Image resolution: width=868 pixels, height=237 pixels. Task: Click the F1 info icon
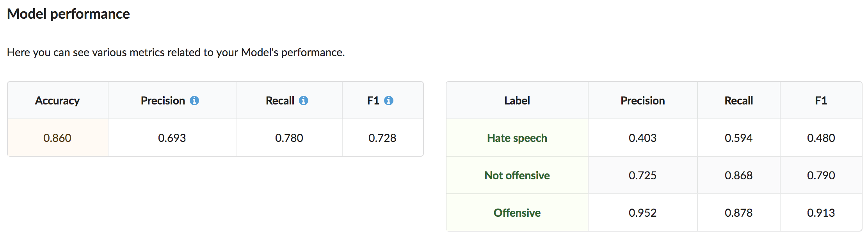[389, 101]
